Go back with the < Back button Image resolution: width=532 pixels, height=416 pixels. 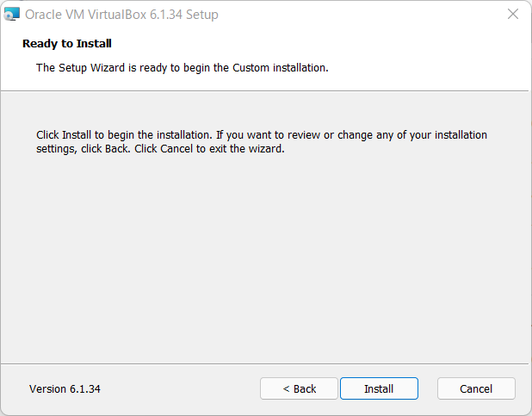(299, 388)
